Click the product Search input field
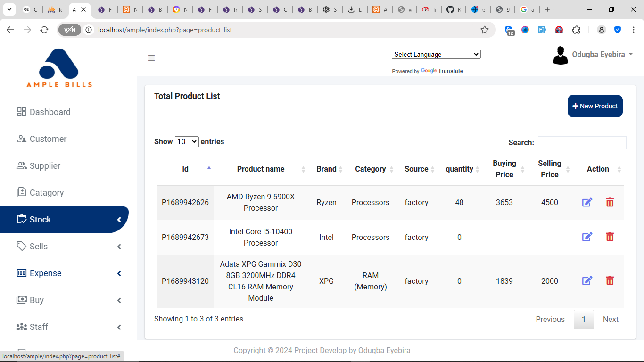This screenshot has width=644, height=362. 582,143
